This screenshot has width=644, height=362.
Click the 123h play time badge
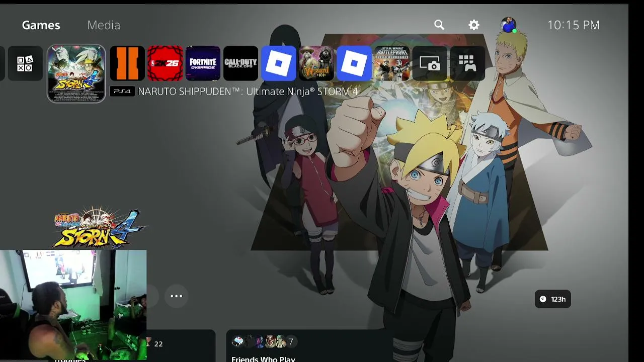[552, 299]
